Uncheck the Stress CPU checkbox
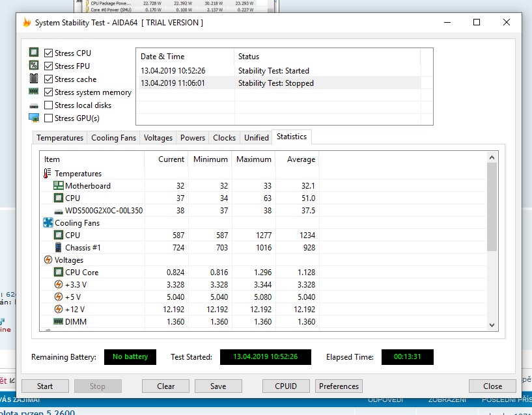 [x=49, y=53]
